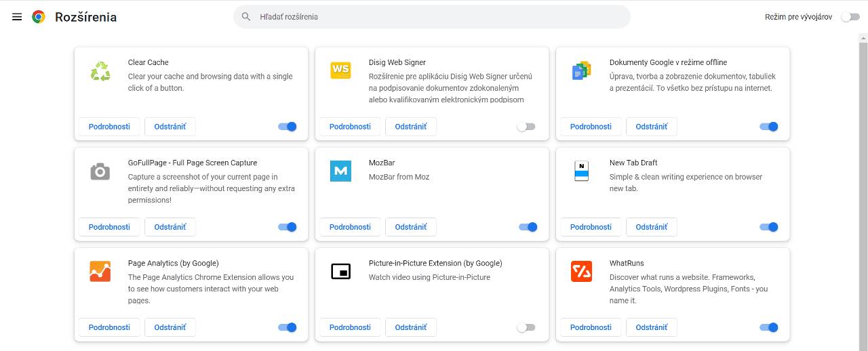Viewport: 868px width, 351px height.
Task: Toggle Režim pre vývojárov developer mode
Action: [x=850, y=17]
